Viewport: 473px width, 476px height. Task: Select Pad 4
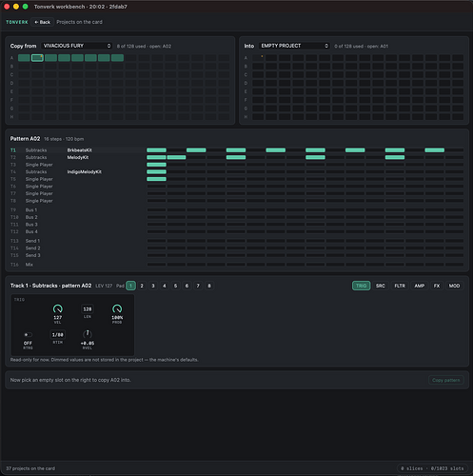[x=165, y=286]
